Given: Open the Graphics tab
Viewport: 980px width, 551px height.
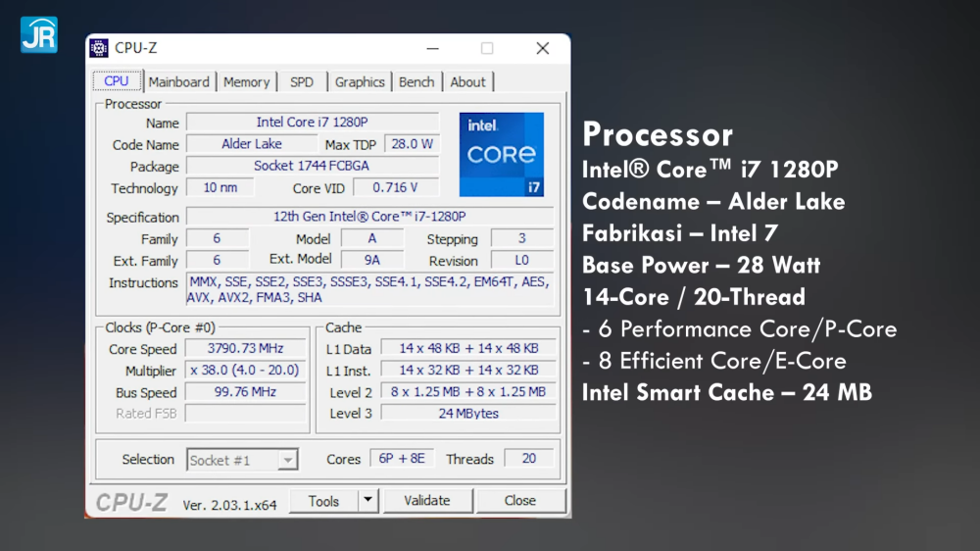Looking at the screenshot, I should 360,82.
